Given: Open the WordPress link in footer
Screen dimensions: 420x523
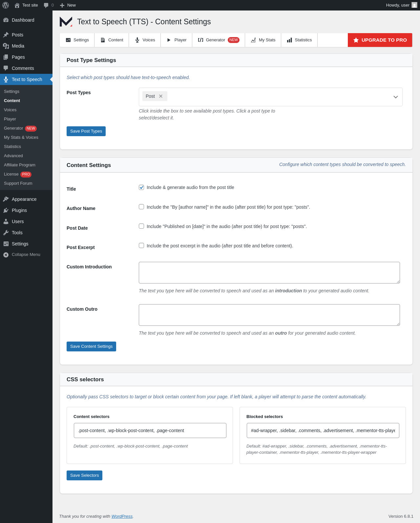Looking at the screenshot, I should (122, 516).
